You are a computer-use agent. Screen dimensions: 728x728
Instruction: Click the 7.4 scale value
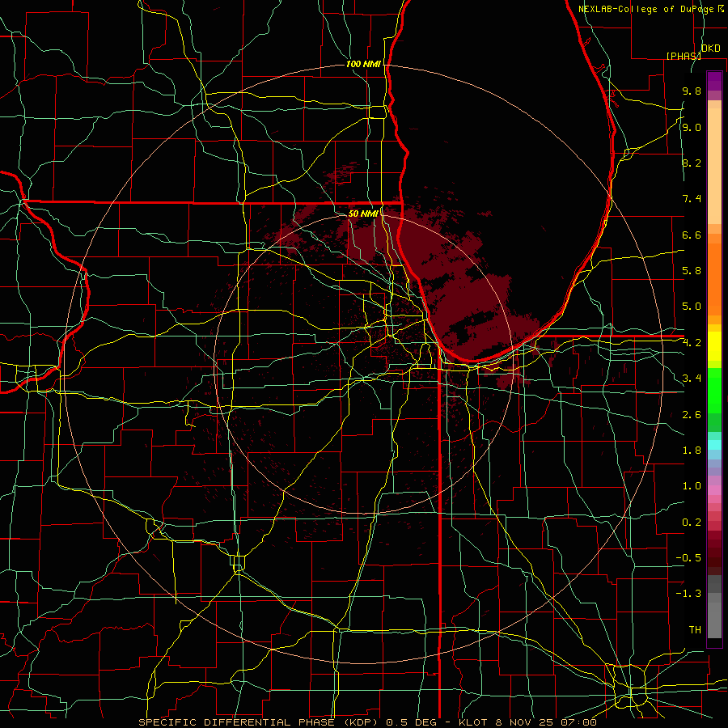(692, 199)
